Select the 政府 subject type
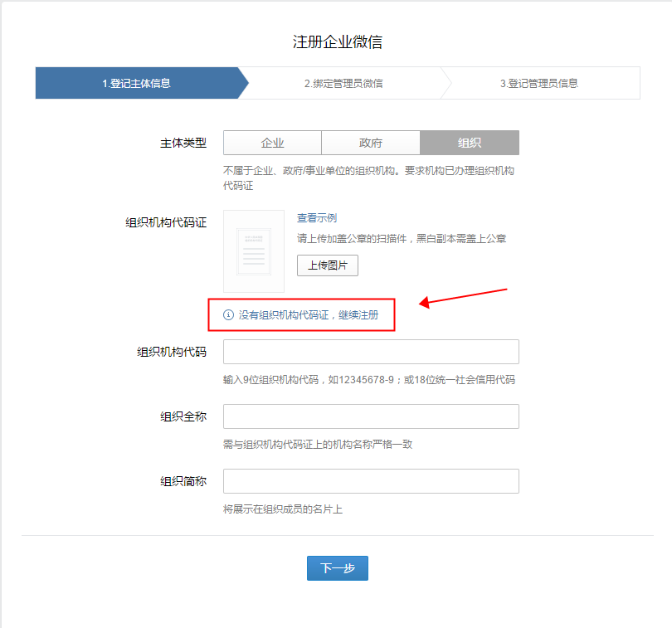The image size is (672, 628). (x=371, y=143)
